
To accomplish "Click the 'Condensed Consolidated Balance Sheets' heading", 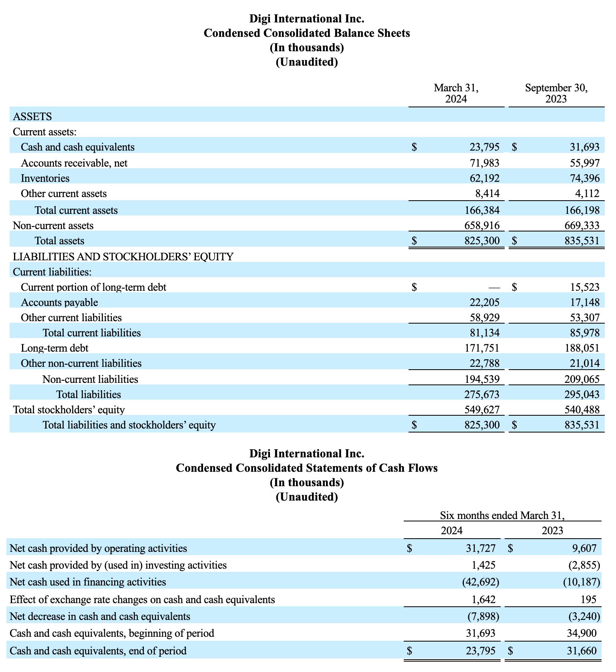I will point(307,33).
